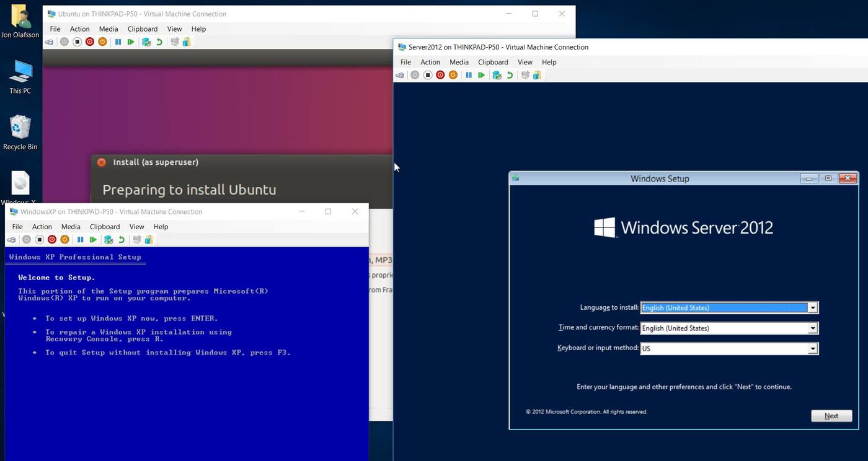This screenshot has width=868, height=461.
Task: Click the orange Save icon in Server2012 toolbar
Action: 453,75
